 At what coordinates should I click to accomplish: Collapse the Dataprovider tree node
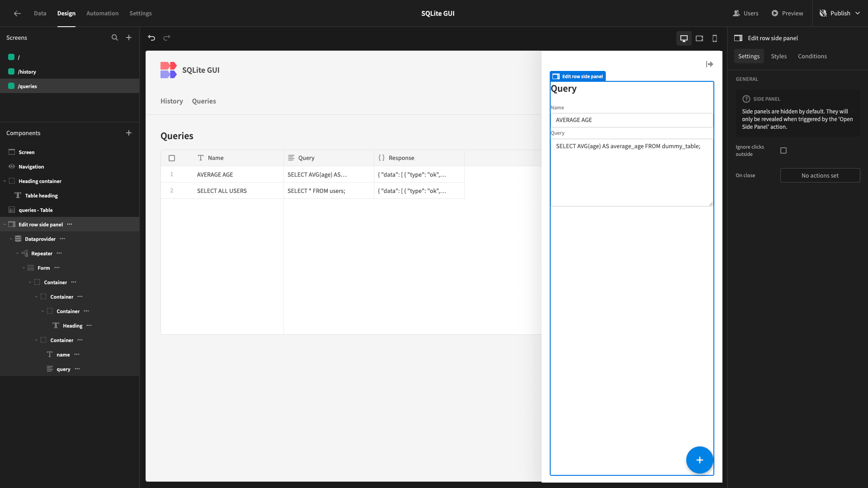(x=11, y=239)
